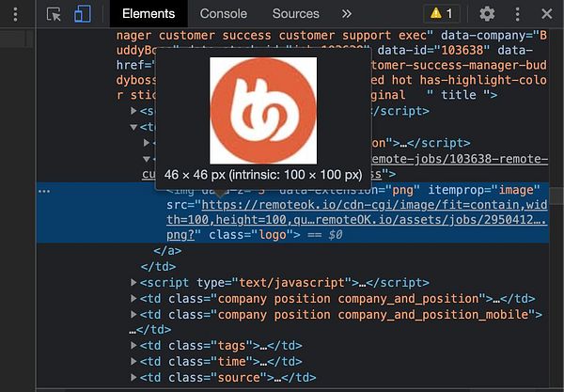Switch to the Elements tab

point(149,14)
